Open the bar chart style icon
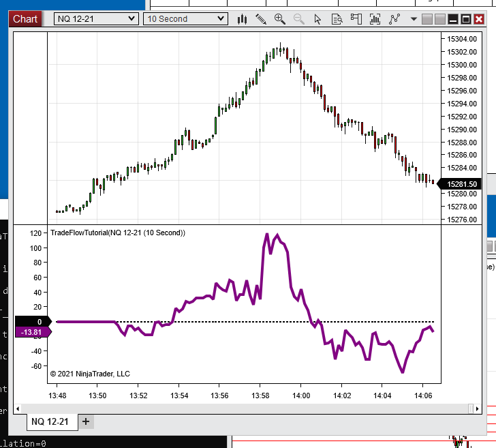Screen dimensions: 496x448 click(242, 19)
